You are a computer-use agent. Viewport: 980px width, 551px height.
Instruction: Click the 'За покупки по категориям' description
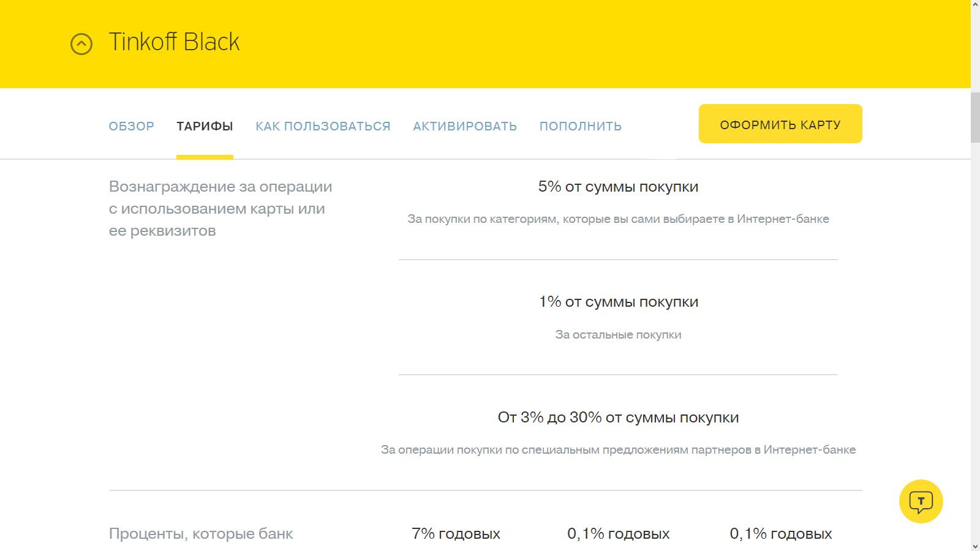pyautogui.click(x=618, y=219)
